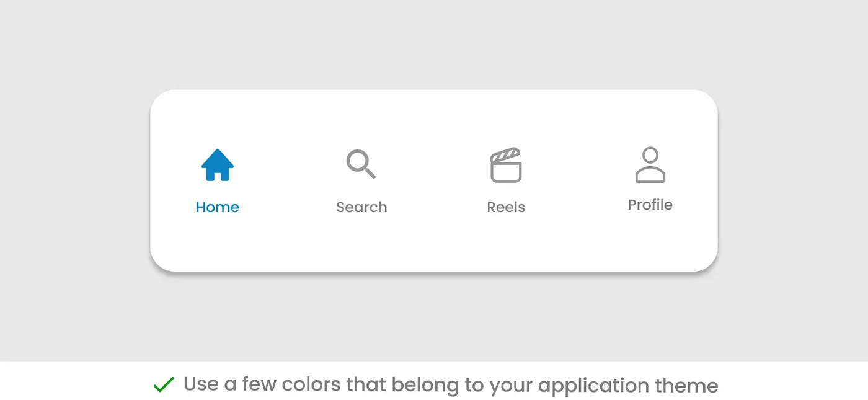Click the blue Home text label
This screenshot has width=868, height=400.
[x=218, y=207]
